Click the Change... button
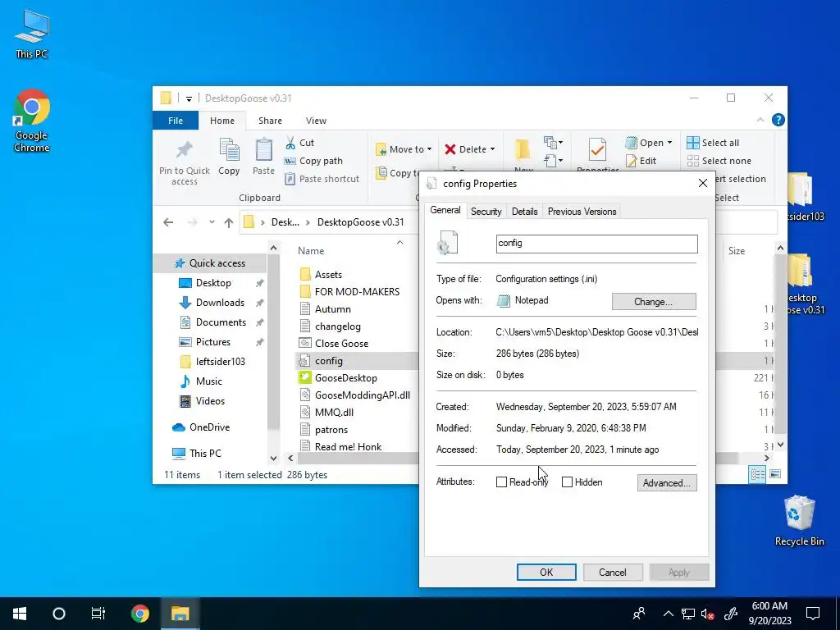Image resolution: width=840 pixels, height=630 pixels. [654, 302]
